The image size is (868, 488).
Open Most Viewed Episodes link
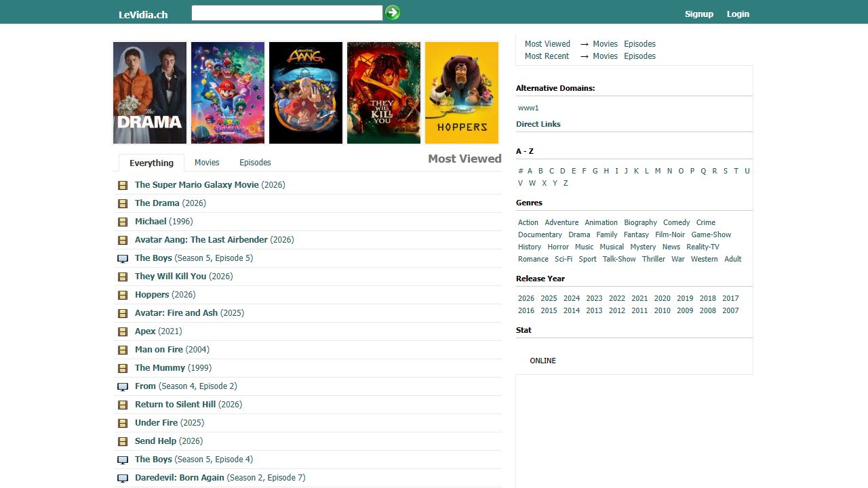639,44
